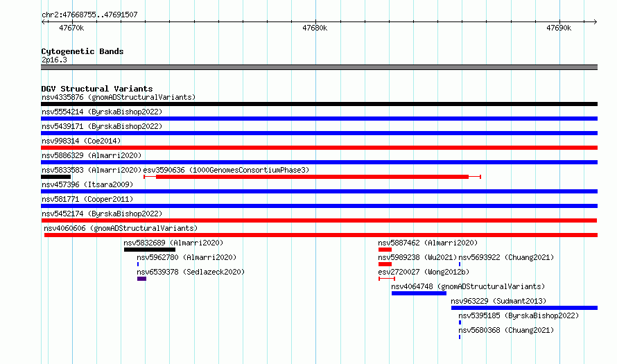This screenshot has width=617, height=364.
Task: Click the nsv5395185 ByrskaBishop2022 label
Action: 519,315
